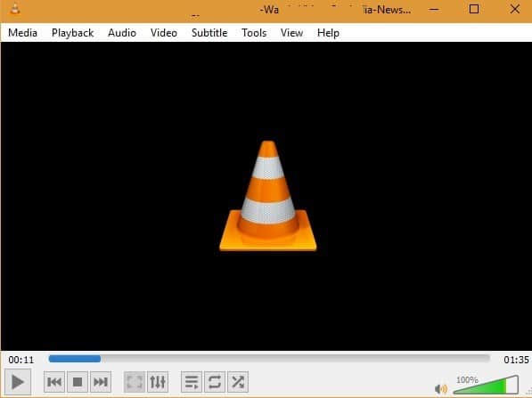
Task: Maximize the VLC window
Action: coord(474,9)
